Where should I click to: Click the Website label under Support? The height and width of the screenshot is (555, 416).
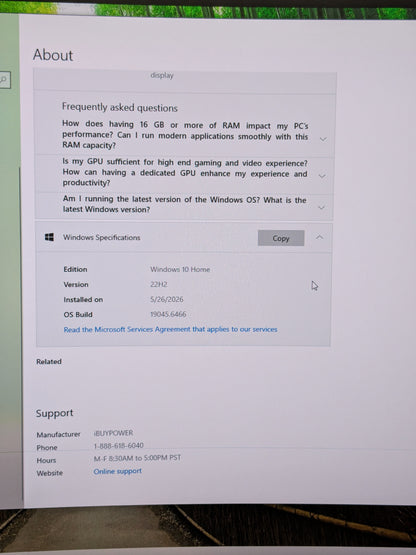pos(50,473)
